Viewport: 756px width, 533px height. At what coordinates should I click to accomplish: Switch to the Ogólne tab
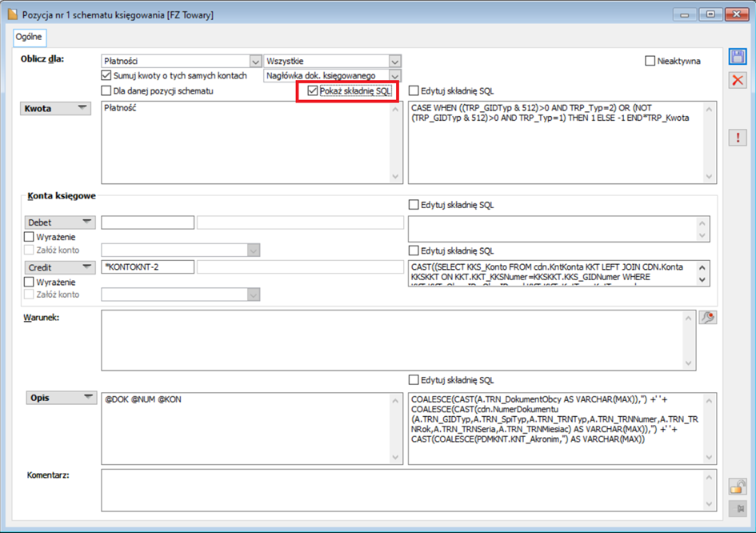coord(29,37)
